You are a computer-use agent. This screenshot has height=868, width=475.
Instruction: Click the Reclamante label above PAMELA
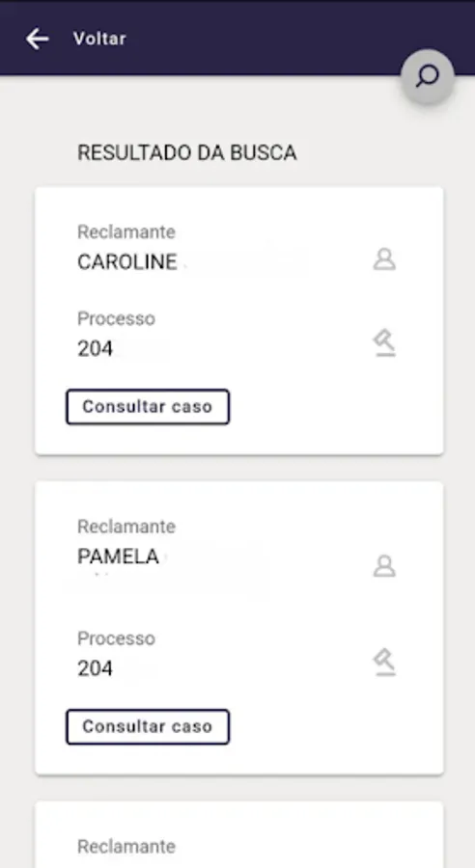(x=126, y=527)
